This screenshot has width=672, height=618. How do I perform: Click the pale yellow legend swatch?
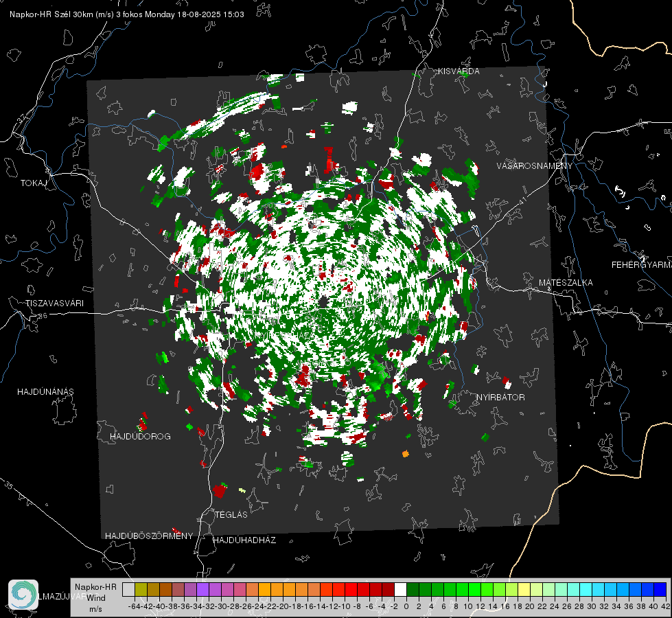tap(524, 589)
